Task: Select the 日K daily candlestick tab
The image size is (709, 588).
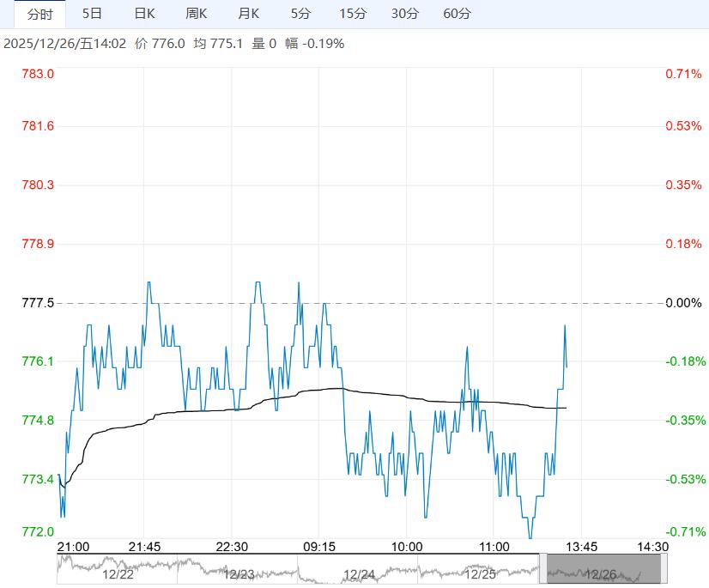Action: click(x=145, y=14)
